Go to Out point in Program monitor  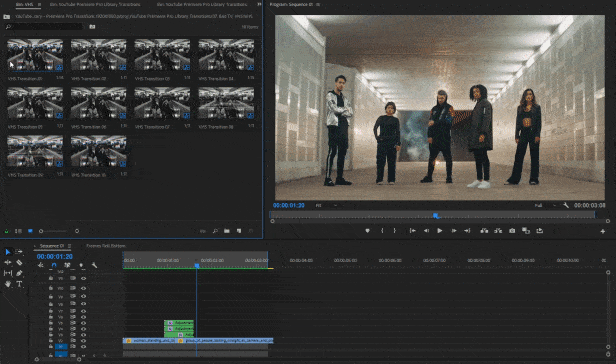point(467,231)
